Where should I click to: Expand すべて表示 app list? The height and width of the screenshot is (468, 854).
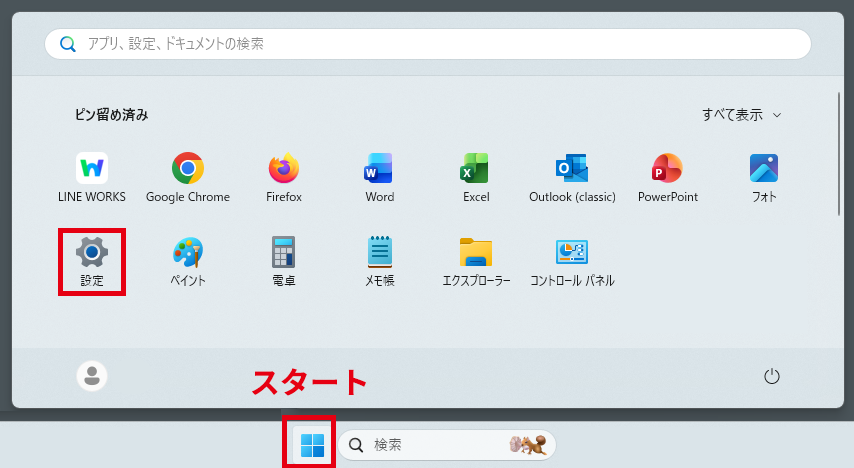click(741, 115)
